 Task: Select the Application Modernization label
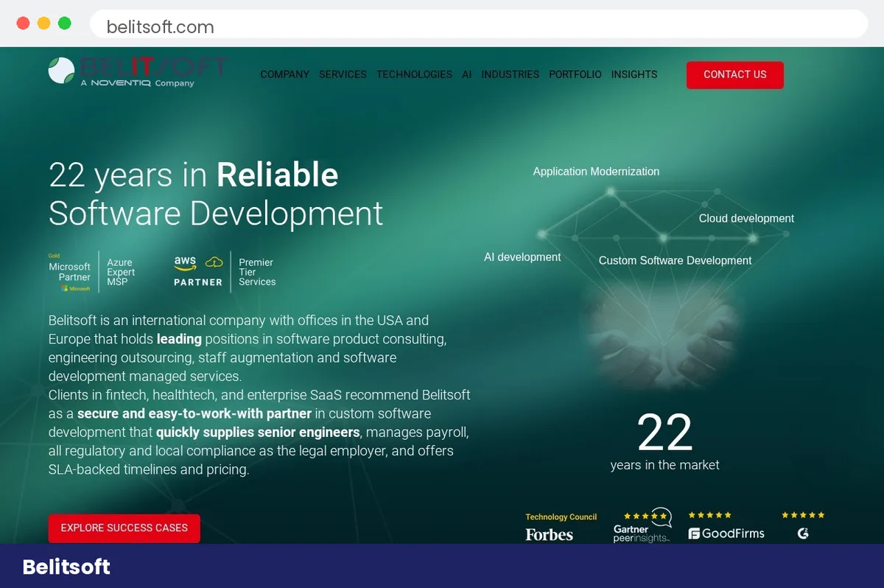click(x=596, y=172)
